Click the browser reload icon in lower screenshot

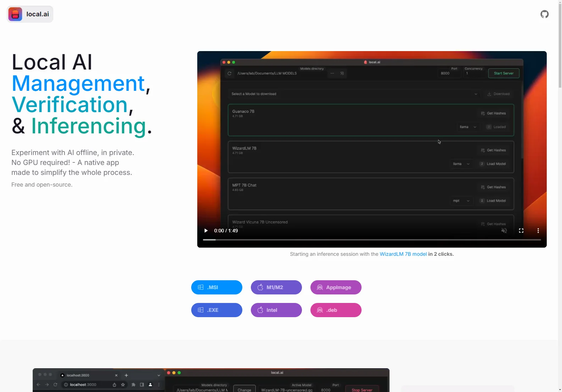click(x=55, y=385)
